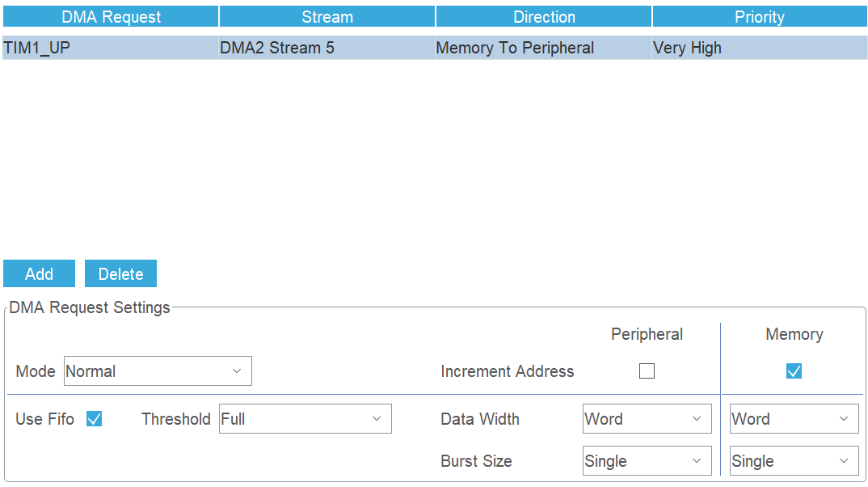
Task: Click the DMA Request Settings group label
Action: click(89, 307)
